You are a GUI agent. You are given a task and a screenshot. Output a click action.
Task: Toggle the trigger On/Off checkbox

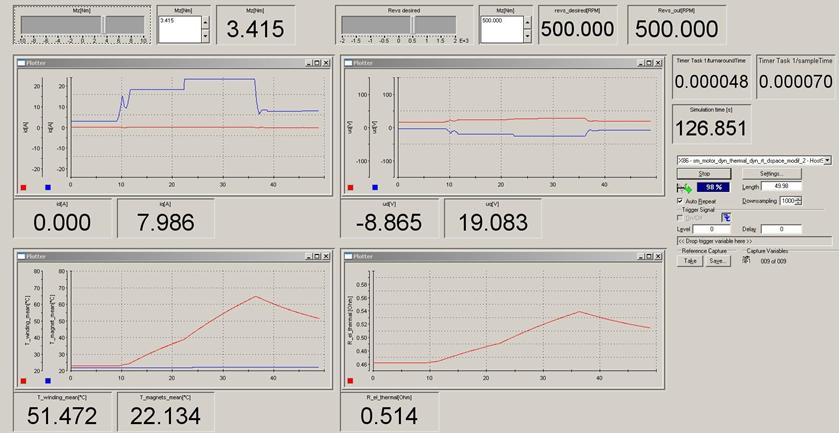681,217
